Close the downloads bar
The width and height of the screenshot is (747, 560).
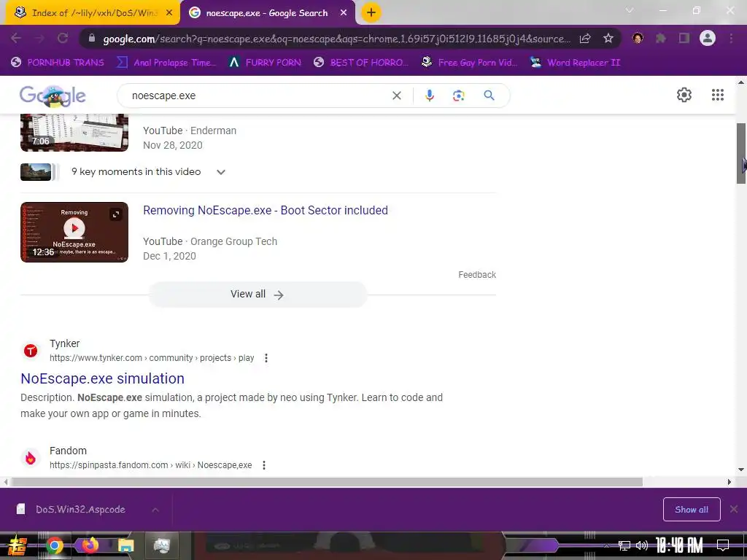734,510
